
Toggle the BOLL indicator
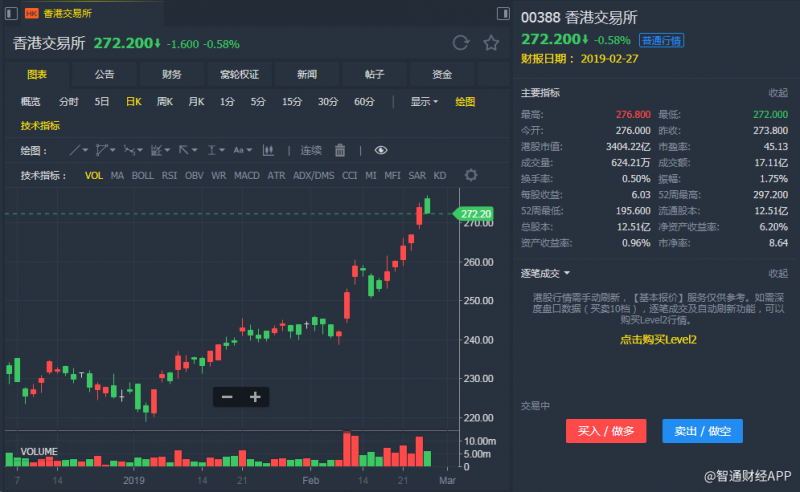[x=142, y=176]
